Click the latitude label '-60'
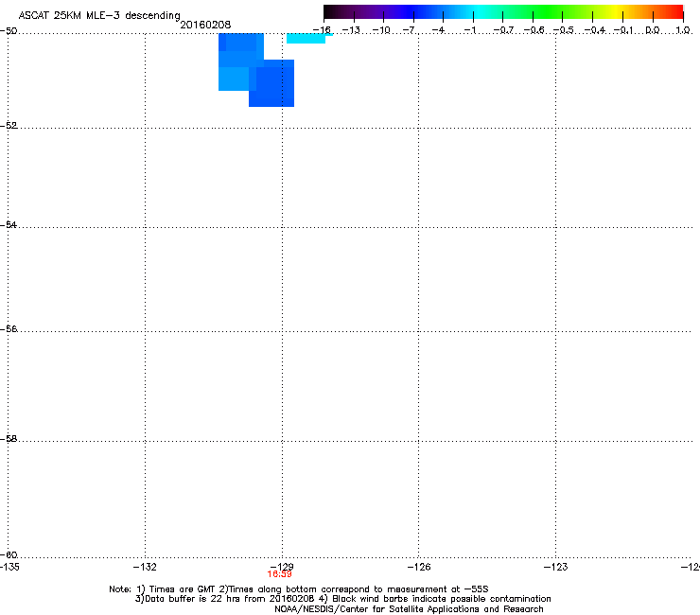Screen dimensions: 700x615 9,555
